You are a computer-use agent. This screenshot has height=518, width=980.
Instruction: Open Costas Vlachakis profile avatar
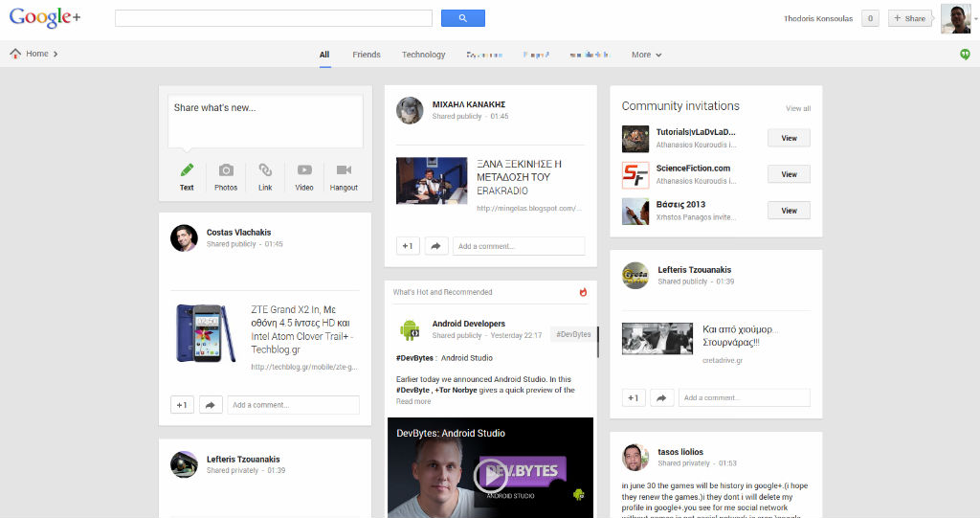pos(184,238)
